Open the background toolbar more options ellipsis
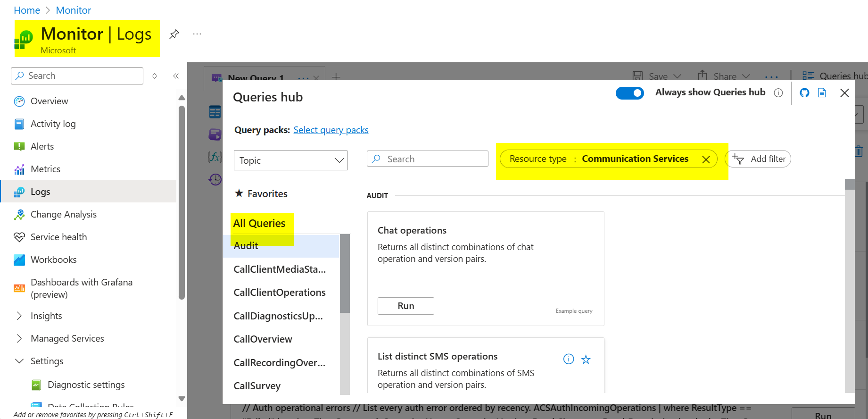The width and height of the screenshot is (868, 419). click(771, 77)
